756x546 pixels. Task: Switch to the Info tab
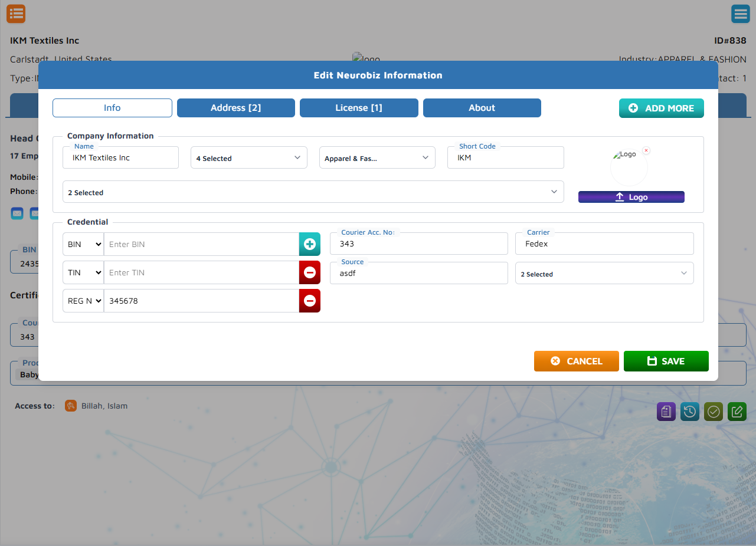pos(112,108)
